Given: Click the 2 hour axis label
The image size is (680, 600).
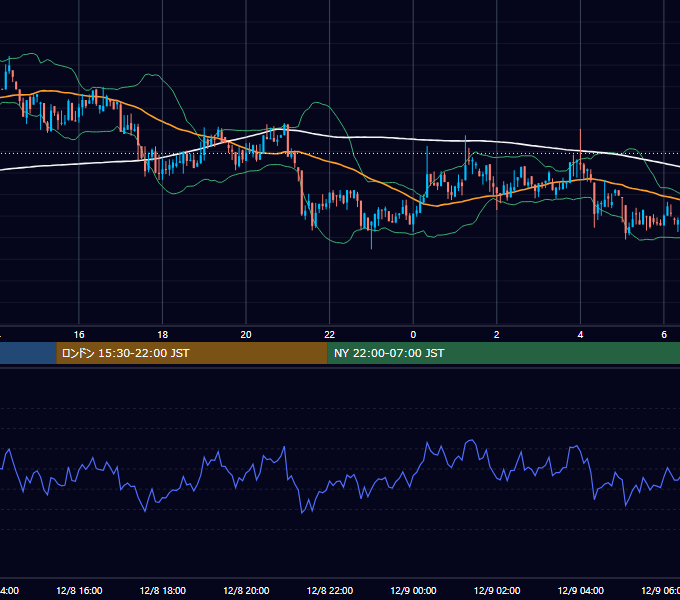Looking at the screenshot, I should (x=497, y=335).
